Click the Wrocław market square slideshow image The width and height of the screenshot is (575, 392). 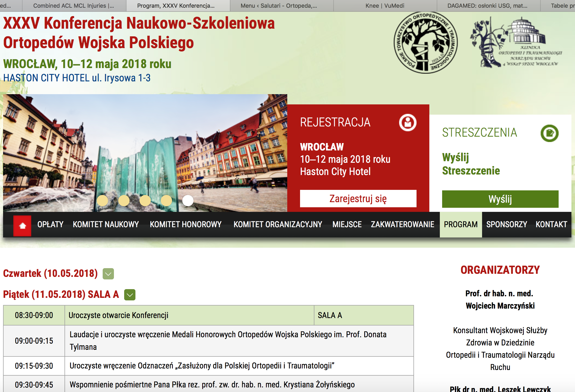(145, 143)
